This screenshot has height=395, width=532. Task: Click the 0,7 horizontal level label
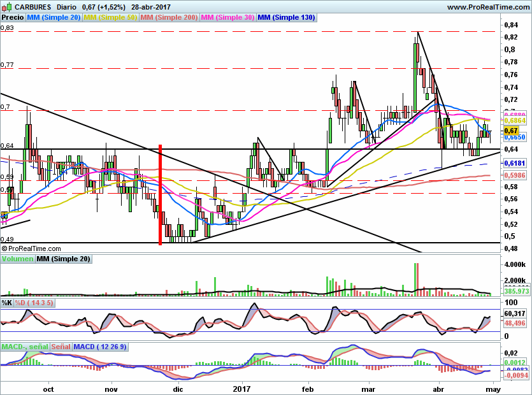click(x=5, y=107)
